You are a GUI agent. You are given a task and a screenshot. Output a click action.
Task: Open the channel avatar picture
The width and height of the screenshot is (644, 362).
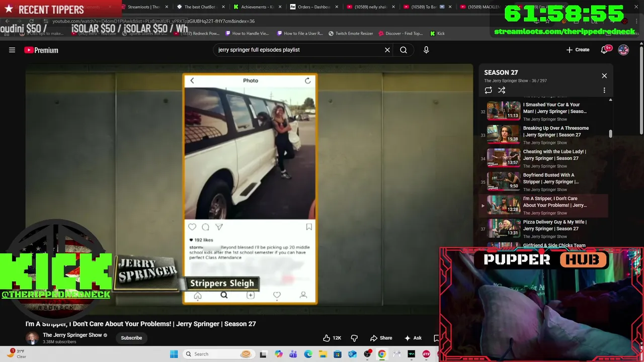(x=32, y=338)
